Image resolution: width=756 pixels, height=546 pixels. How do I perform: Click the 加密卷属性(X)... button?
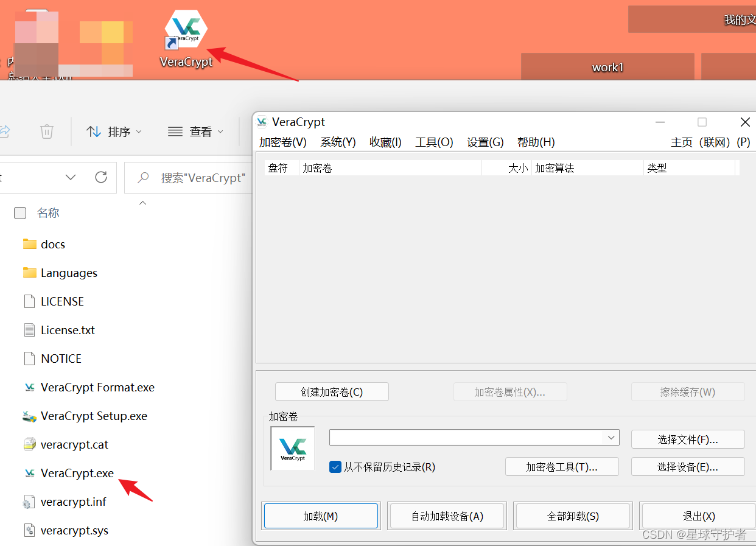(510, 392)
